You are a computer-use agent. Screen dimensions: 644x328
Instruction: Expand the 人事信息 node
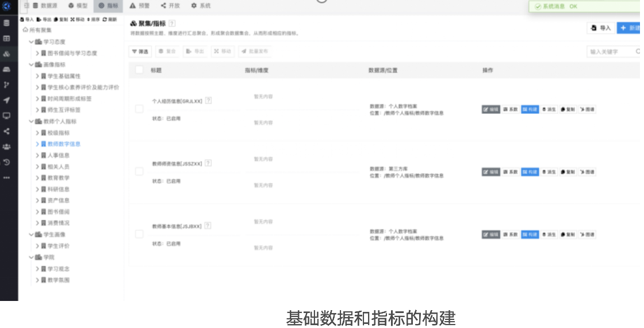pos(37,155)
